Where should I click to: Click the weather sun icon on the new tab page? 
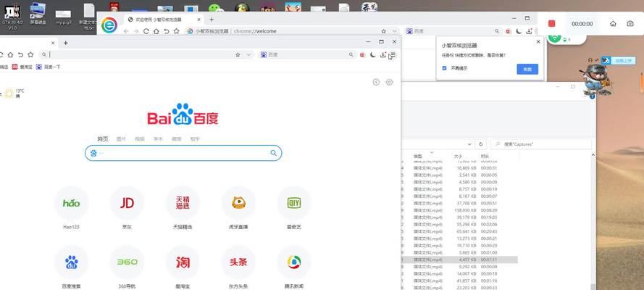tap(9, 94)
